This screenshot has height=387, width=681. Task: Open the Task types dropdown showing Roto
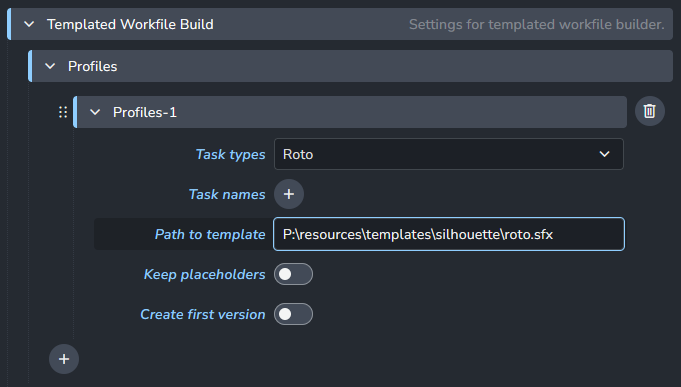click(449, 154)
